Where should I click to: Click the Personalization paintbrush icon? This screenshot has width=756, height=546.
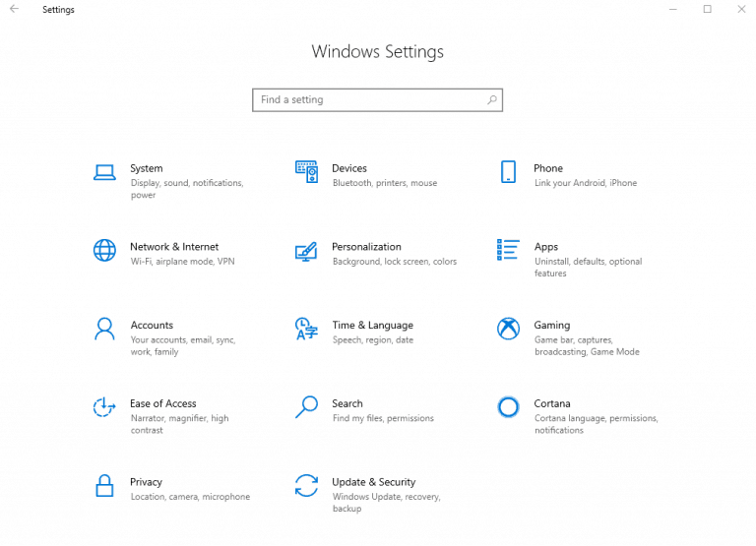307,251
